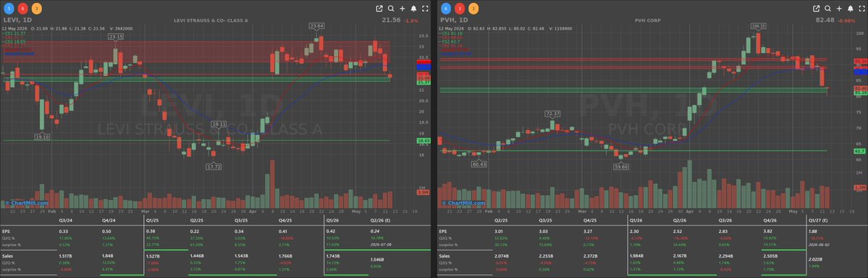Click red rating badge 3 on PVH
The image size is (868, 278).
pyautogui.click(x=460, y=8)
